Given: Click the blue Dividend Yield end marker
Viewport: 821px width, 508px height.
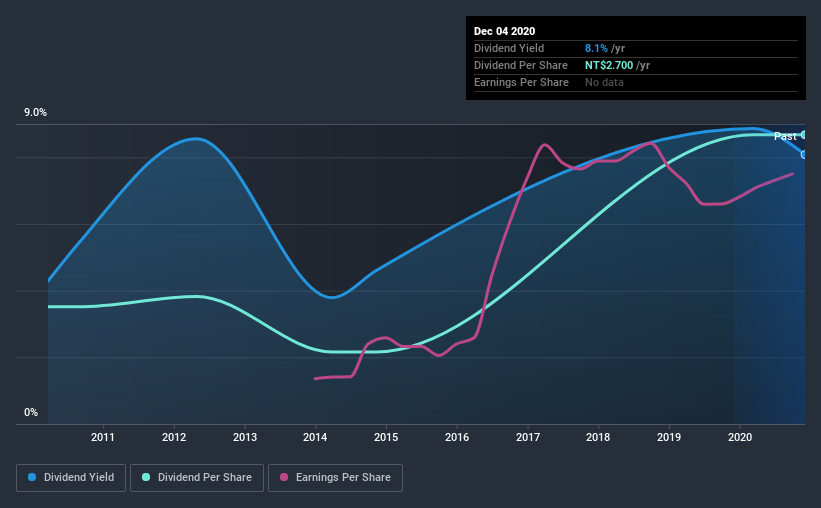Looking at the screenshot, I should pos(803,154).
